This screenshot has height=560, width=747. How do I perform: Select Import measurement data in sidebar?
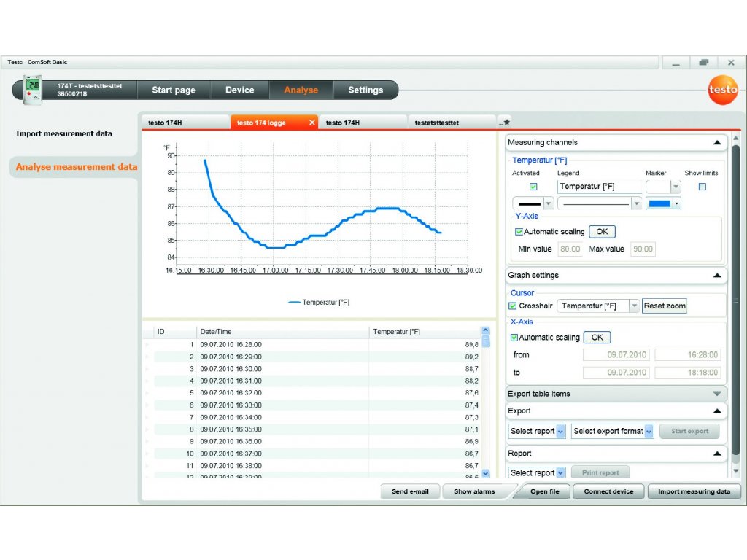coord(64,134)
